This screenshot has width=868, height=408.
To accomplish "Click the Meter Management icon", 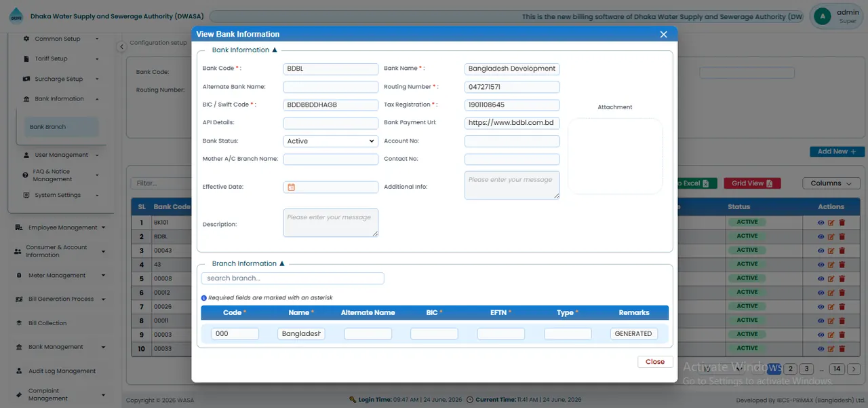I will point(18,276).
